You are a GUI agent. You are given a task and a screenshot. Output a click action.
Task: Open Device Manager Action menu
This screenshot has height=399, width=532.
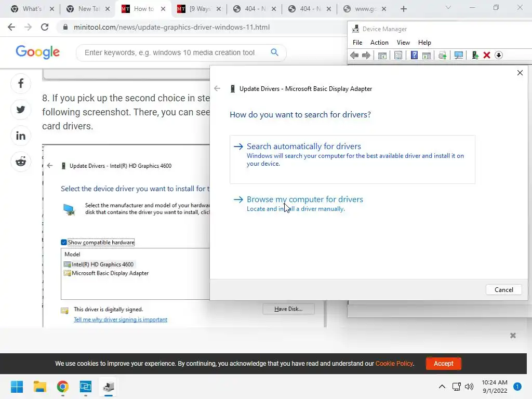(379, 43)
